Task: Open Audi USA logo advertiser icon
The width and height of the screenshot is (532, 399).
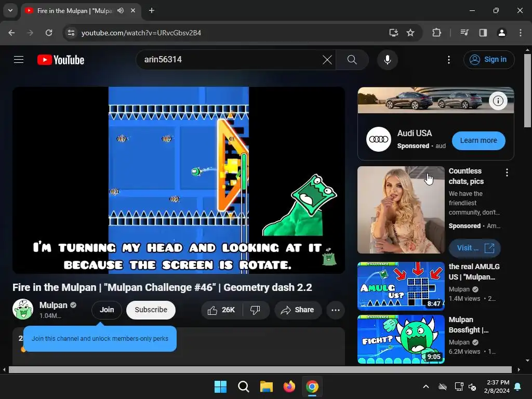Action: [379, 139]
